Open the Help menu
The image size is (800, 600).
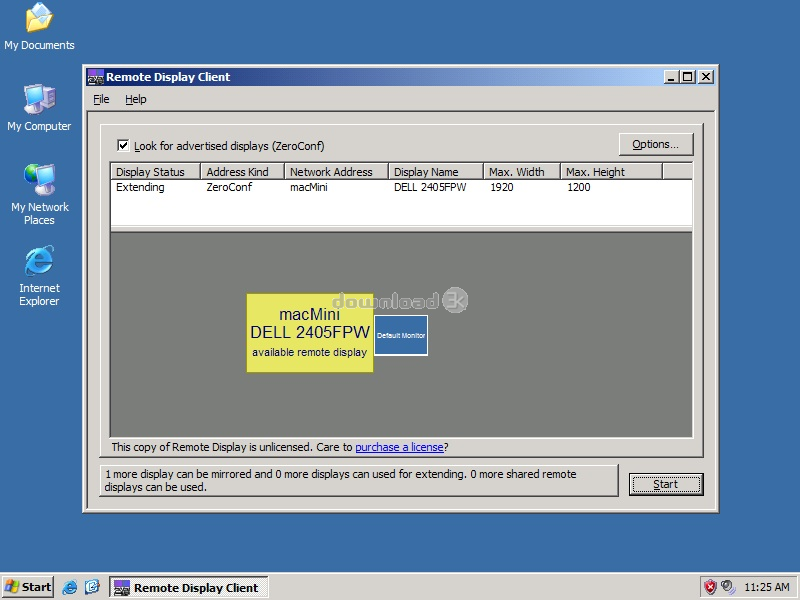(136, 99)
